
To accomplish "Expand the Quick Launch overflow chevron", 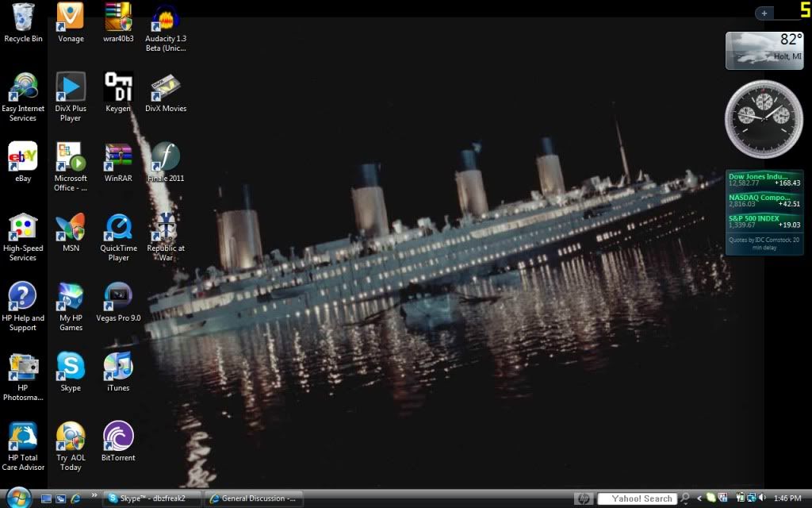I will pos(94,495).
